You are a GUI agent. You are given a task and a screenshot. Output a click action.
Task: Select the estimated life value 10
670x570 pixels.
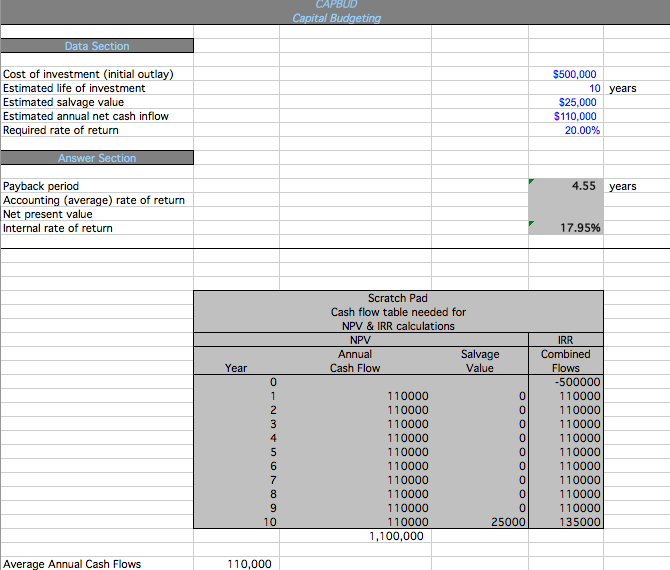[x=566, y=88]
